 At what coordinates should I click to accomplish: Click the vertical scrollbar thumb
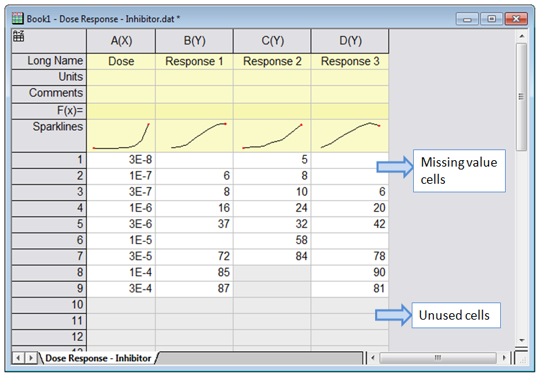(x=522, y=97)
